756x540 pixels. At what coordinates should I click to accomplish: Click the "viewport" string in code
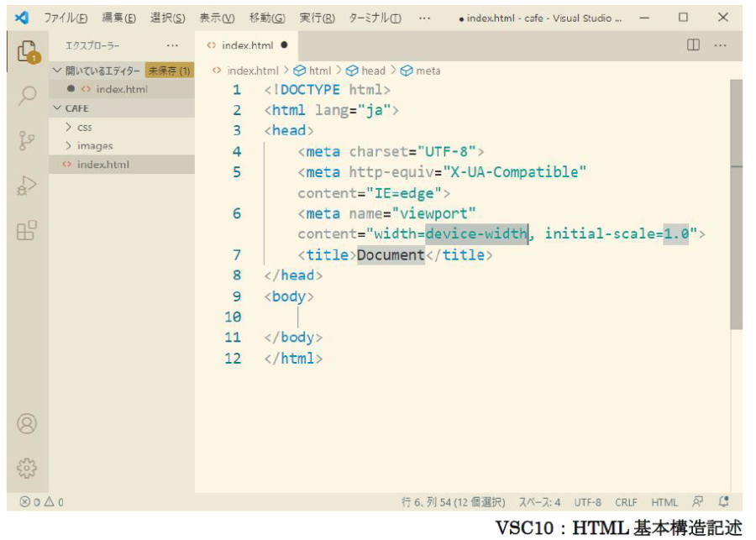pos(434,213)
